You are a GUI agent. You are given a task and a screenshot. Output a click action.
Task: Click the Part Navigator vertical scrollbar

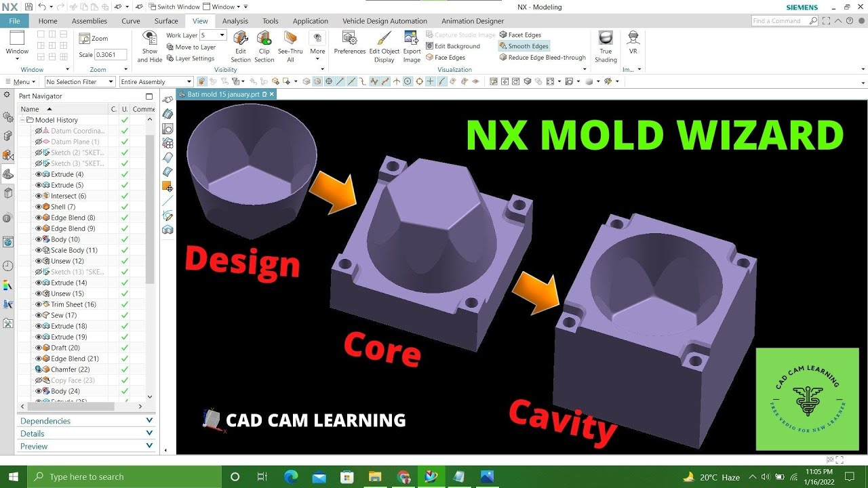[x=150, y=208]
